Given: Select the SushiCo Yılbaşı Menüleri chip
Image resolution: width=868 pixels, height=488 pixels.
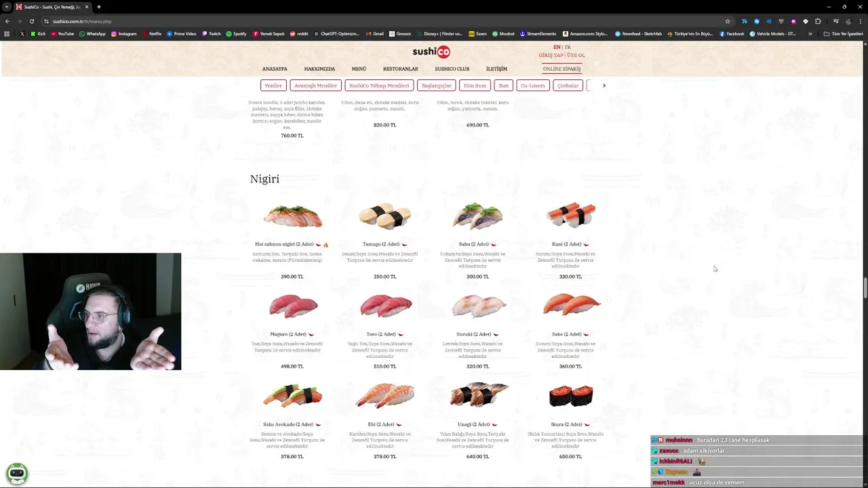Looking at the screenshot, I should tap(379, 85).
